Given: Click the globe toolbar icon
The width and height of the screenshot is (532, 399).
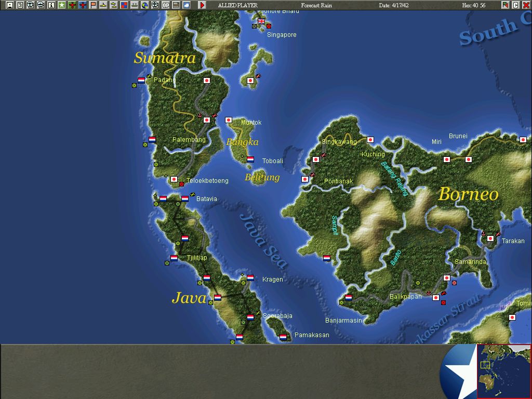Looking at the screenshot, I should [x=144, y=5].
